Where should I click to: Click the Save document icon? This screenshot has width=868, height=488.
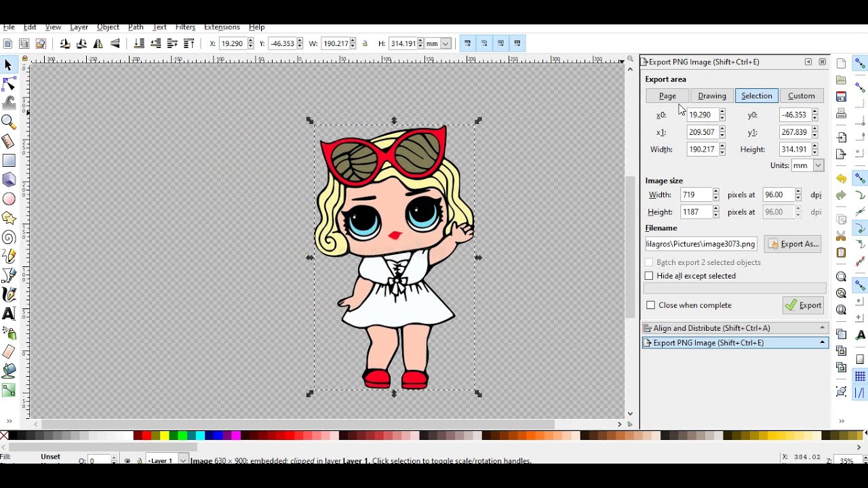pyautogui.click(x=841, y=96)
